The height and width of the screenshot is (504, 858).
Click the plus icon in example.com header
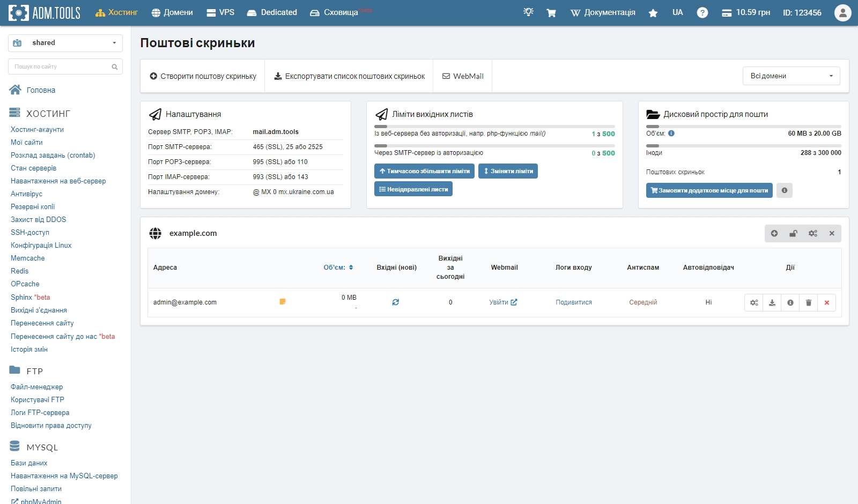tap(774, 233)
